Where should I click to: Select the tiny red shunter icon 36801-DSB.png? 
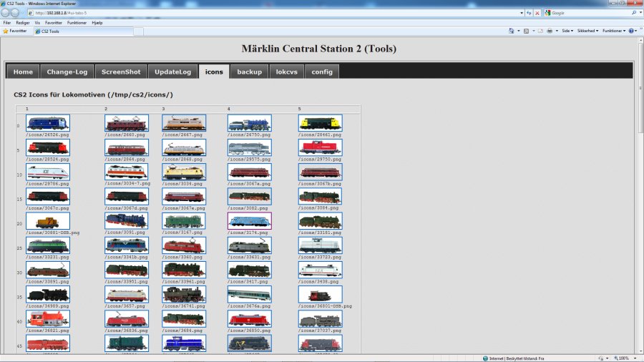(x=320, y=294)
